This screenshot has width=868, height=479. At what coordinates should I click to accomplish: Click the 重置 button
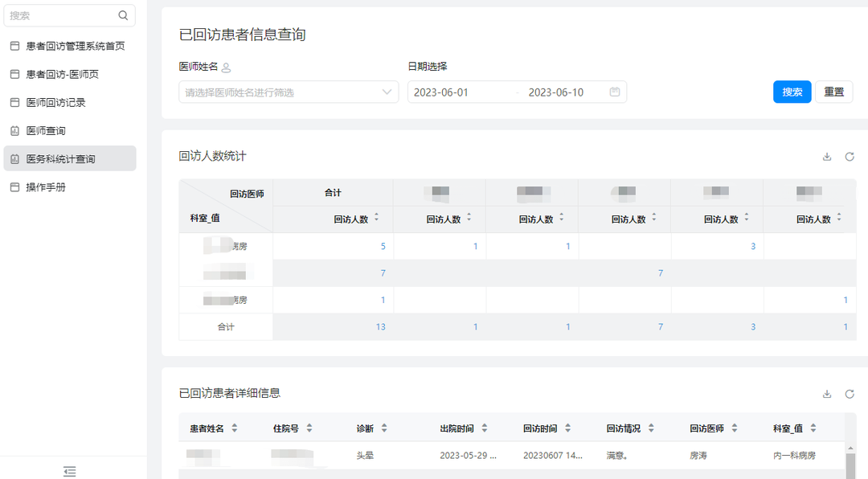(x=834, y=92)
